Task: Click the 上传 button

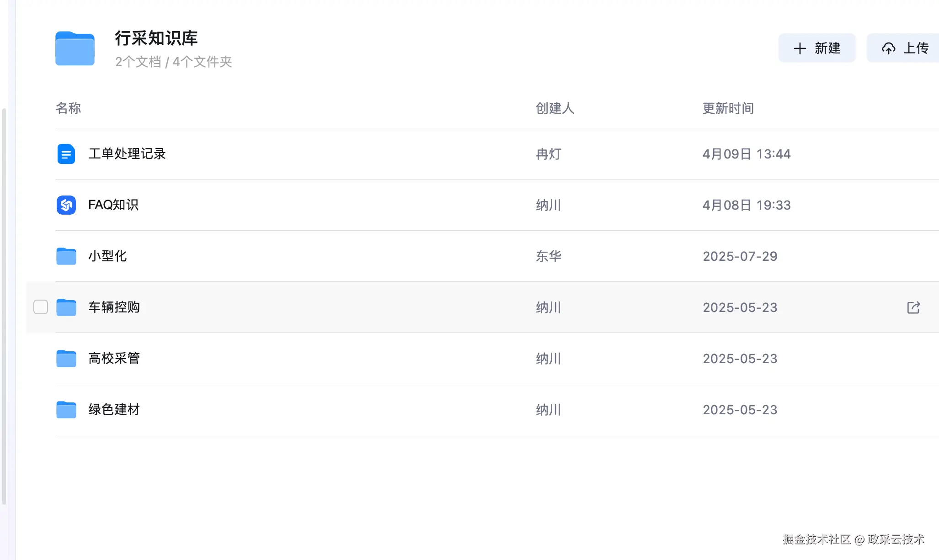Action: tap(903, 48)
